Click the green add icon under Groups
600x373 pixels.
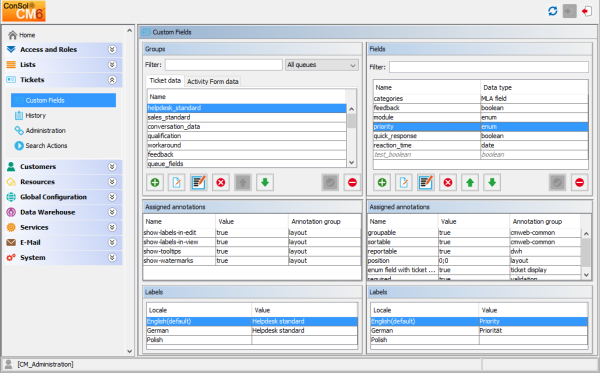(155, 182)
